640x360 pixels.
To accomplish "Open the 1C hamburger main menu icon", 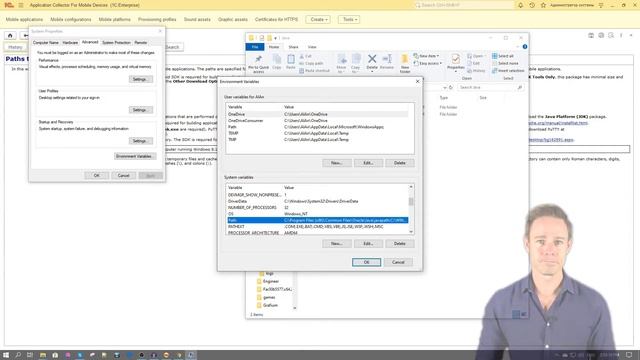I will tap(21, 5).
